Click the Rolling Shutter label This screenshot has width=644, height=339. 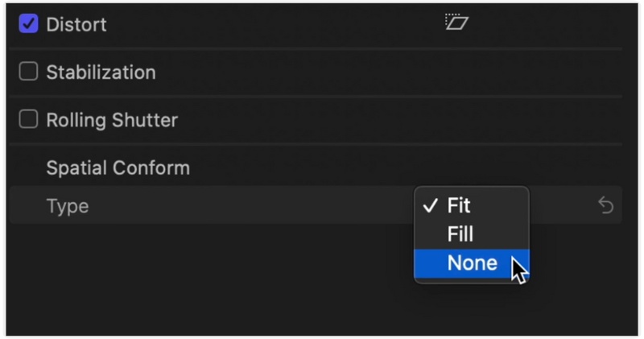coord(112,120)
